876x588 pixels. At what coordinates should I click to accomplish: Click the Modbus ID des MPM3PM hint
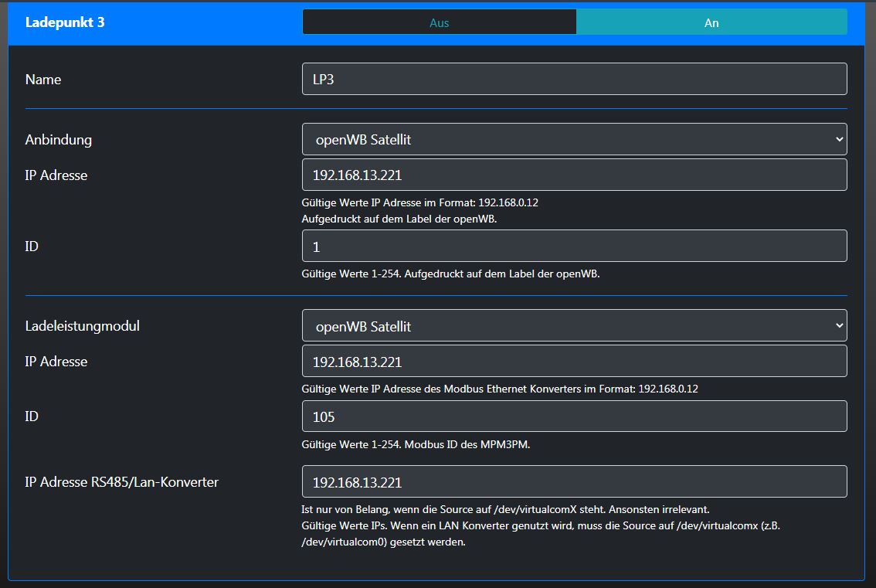[x=416, y=444]
